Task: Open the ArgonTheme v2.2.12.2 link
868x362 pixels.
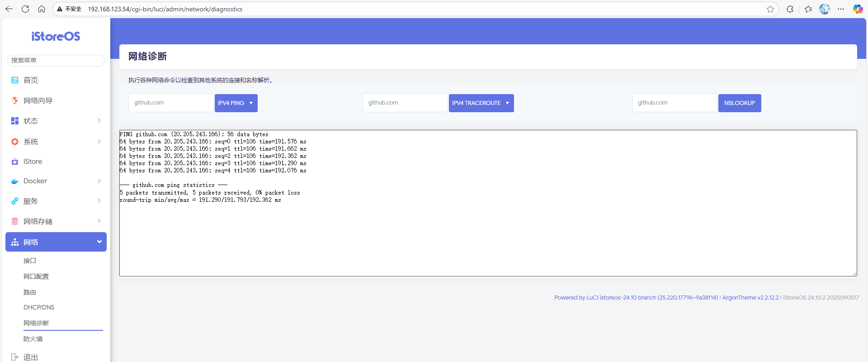Action: (x=750, y=298)
